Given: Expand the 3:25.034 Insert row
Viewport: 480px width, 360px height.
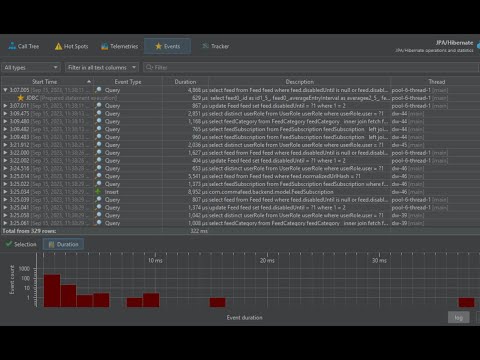Looking at the screenshot, I should point(5,192).
